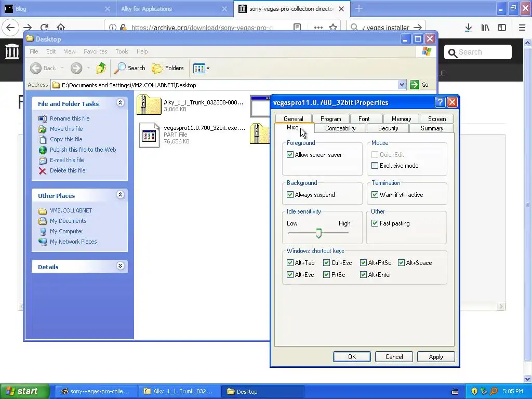This screenshot has width=532, height=399.
Task: Open the Views button dropdown arrow
Action: [x=208, y=68]
